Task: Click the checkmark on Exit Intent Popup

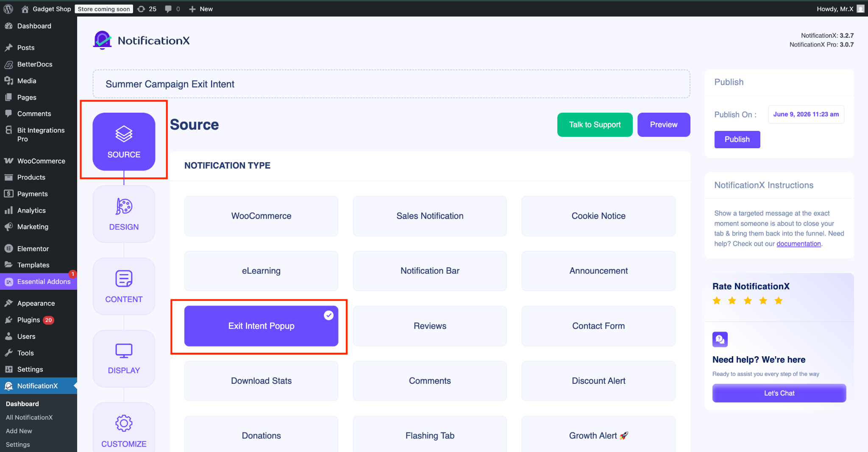Action: 328,315
